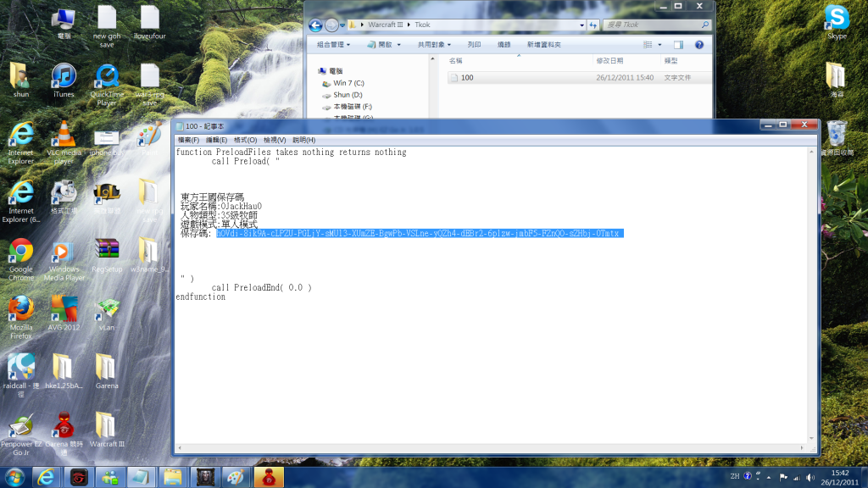This screenshot has height=488, width=868.
Task: Open Penpower EZ Go Jr shortcut
Action: (x=21, y=435)
